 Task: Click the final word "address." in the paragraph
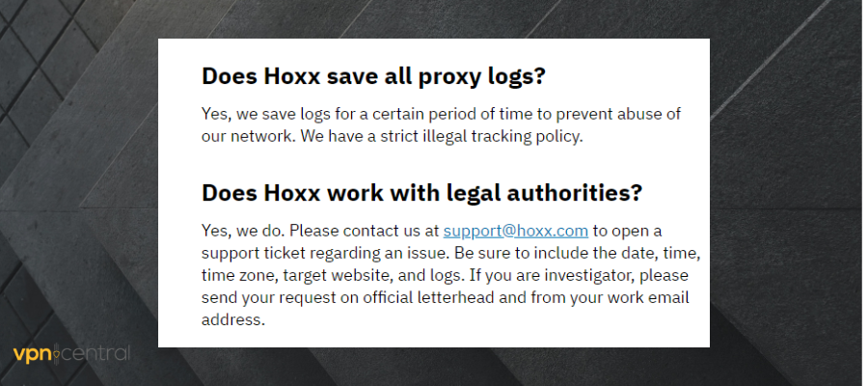point(232,319)
